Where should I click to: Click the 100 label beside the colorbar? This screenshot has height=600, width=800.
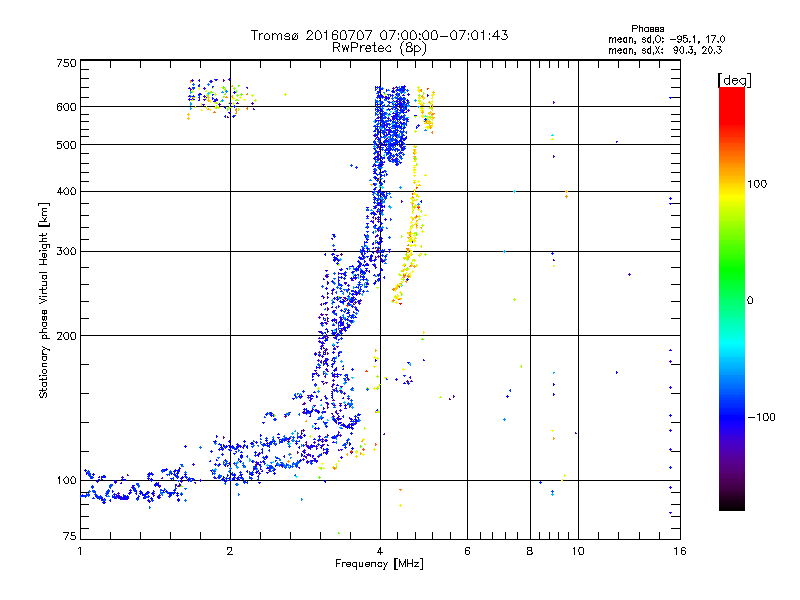point(757,184)
